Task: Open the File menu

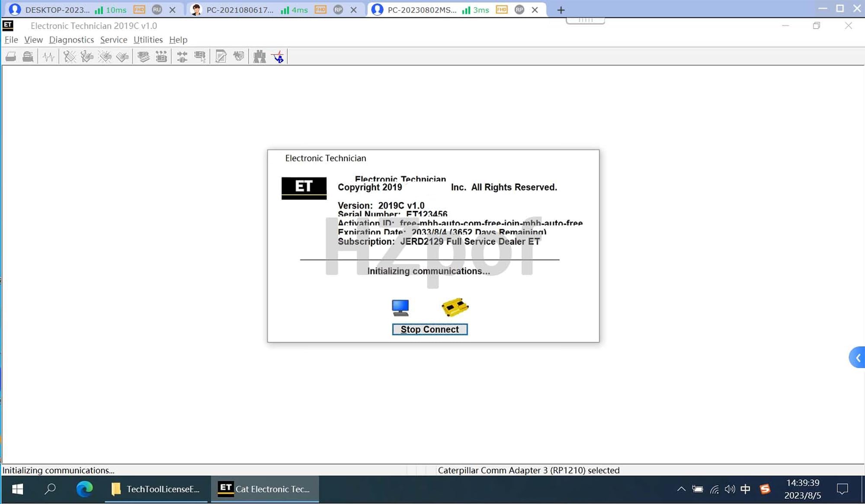Action: coord(11,40)
